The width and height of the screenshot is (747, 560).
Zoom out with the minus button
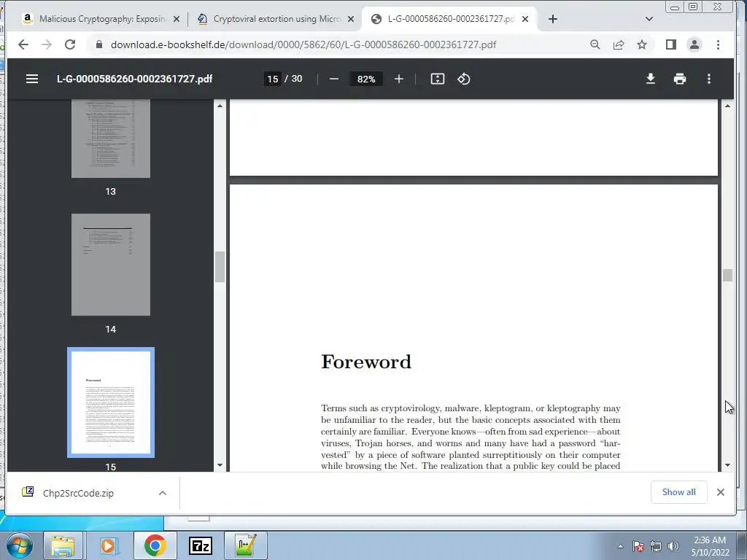334,79
